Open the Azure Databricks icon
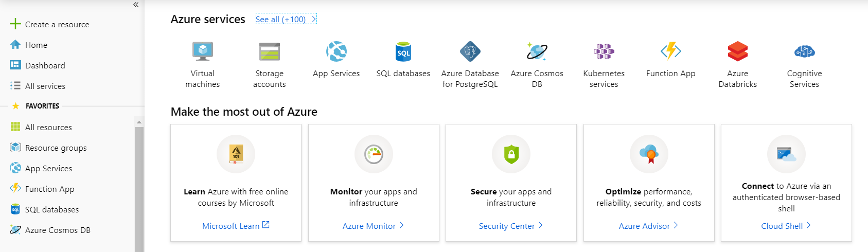 [738, 52]
